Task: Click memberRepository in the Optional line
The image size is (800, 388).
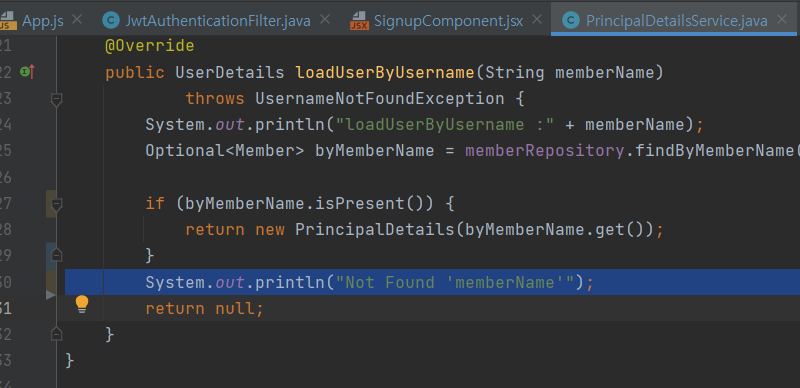Action: (545, 151)
